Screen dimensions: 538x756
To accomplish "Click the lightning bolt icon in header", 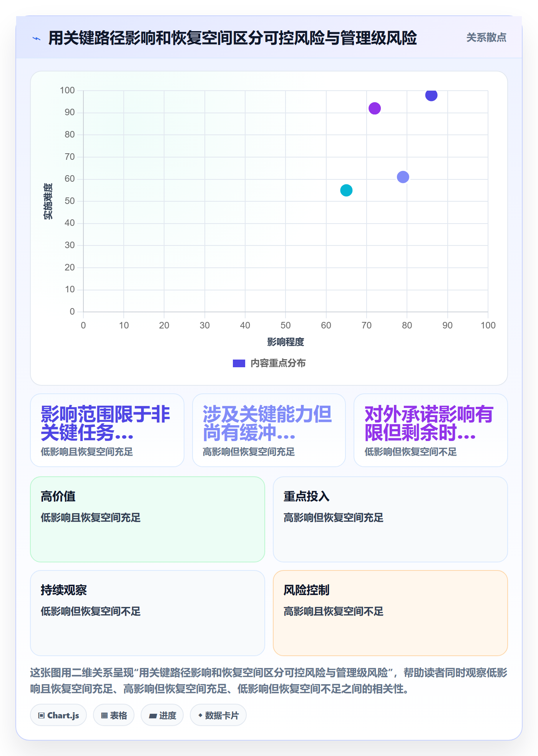I will (37, 38).
